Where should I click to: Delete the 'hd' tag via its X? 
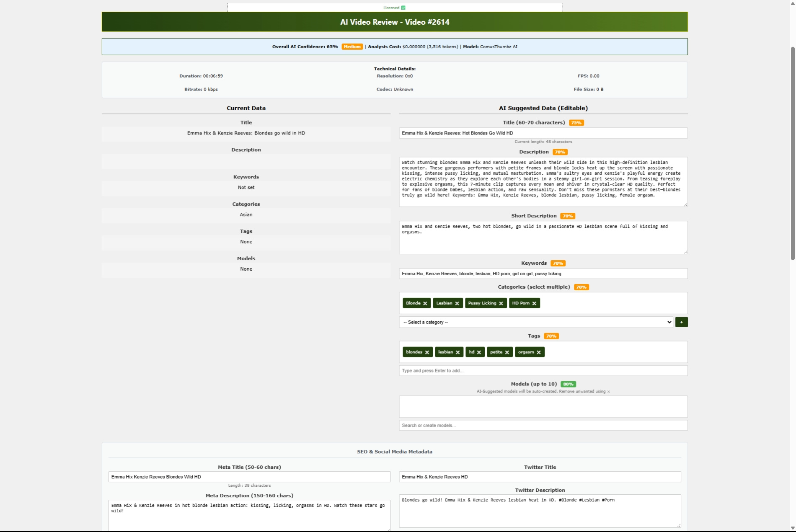coord(479,352)
